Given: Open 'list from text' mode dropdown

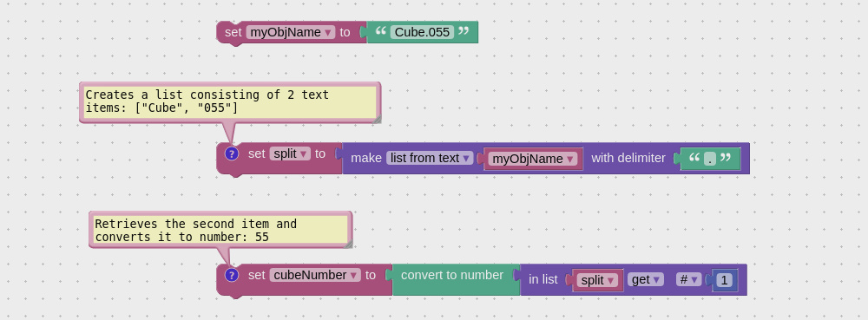Looking at the screenshot, I should tap(430, 158).
